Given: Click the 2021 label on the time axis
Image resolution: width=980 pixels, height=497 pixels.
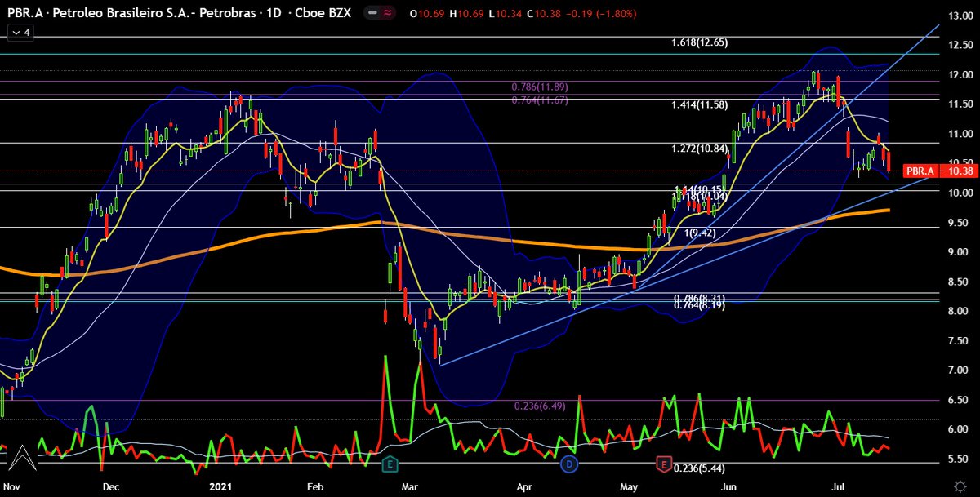Looking at the screenshot, I should [x=222, y=487].
